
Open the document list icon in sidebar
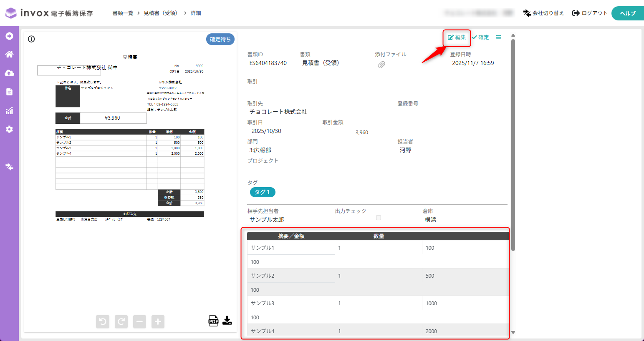(9, 92)
